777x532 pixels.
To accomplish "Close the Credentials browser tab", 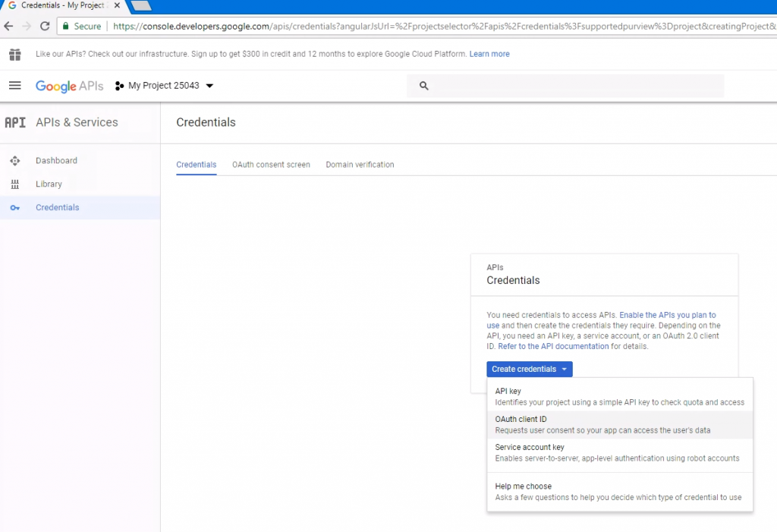I will 117,5.
